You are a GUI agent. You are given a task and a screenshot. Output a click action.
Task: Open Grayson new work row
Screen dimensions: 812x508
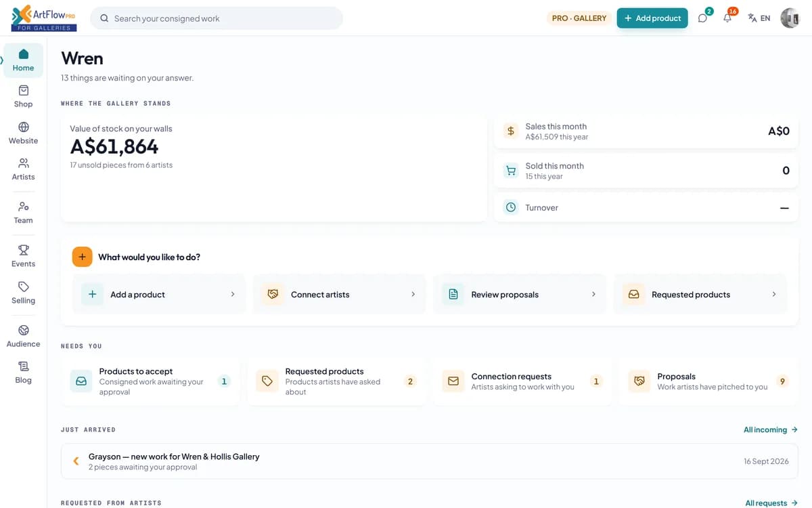(x=430, y=461)
